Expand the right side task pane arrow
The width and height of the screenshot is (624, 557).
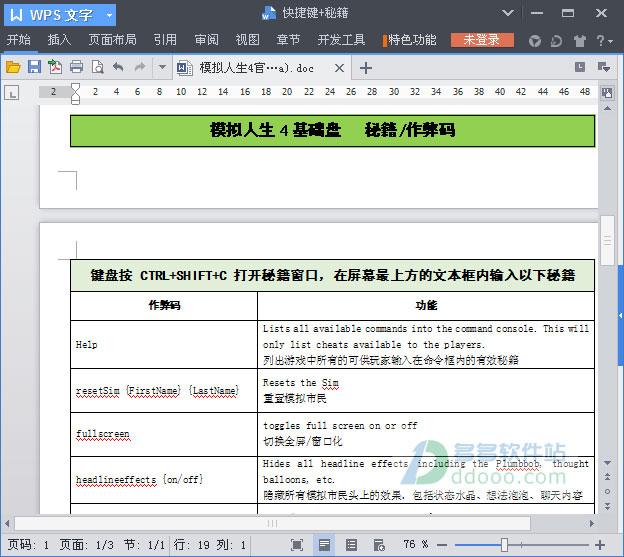[620, 315]
